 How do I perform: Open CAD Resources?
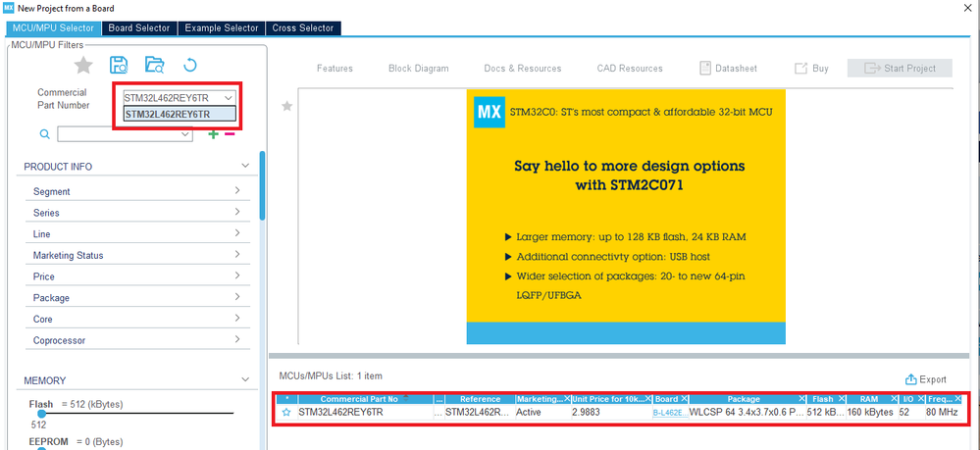click(x=630, y=68)
